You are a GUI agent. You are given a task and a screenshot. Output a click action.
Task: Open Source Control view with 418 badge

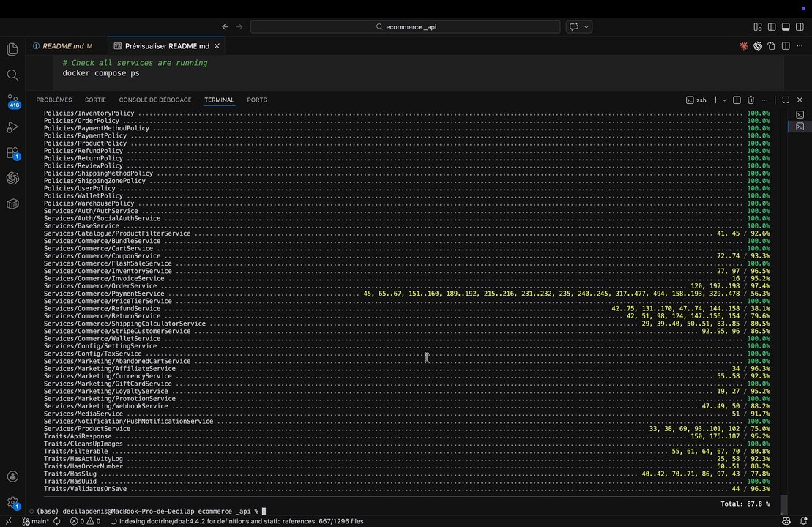click(x=13, y=101)
